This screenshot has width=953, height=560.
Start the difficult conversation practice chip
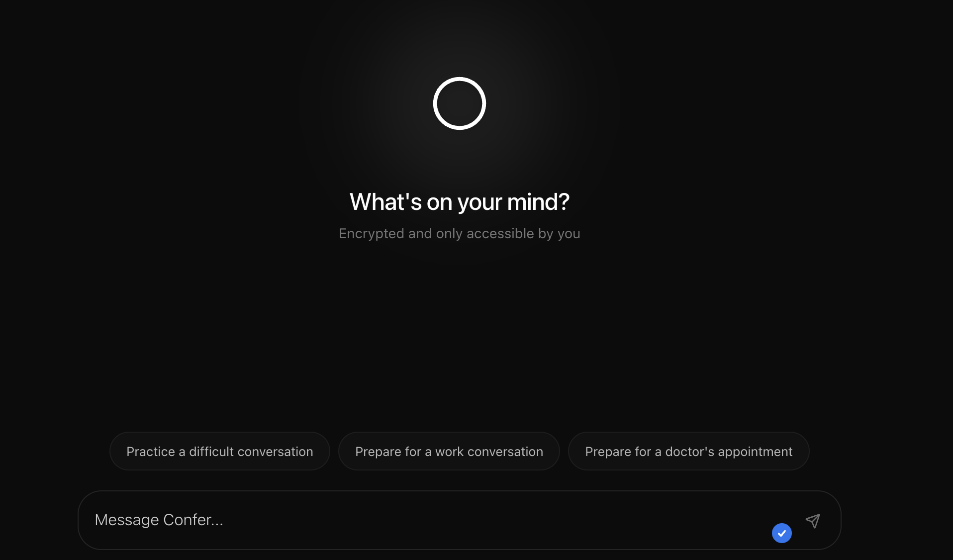click(219, 452)
